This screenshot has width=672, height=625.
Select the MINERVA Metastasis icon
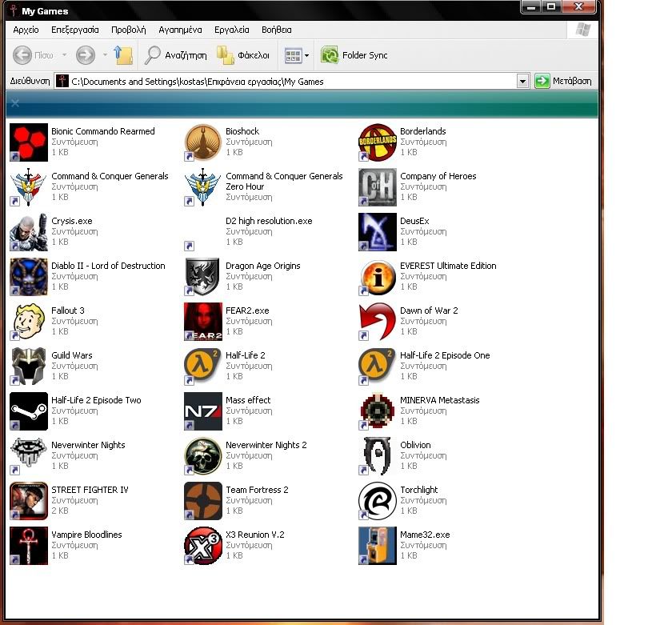tap(378, 411)
